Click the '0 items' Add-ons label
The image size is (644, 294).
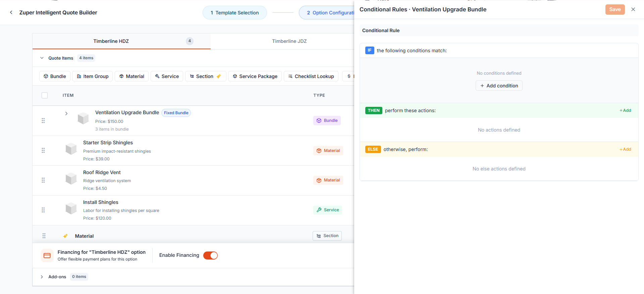[79, 277]
